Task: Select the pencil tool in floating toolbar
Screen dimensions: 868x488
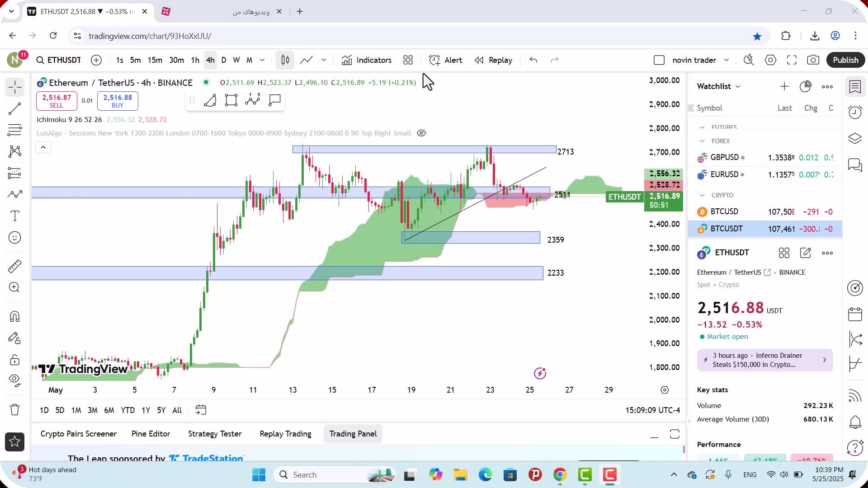Action: click(210, 100)
